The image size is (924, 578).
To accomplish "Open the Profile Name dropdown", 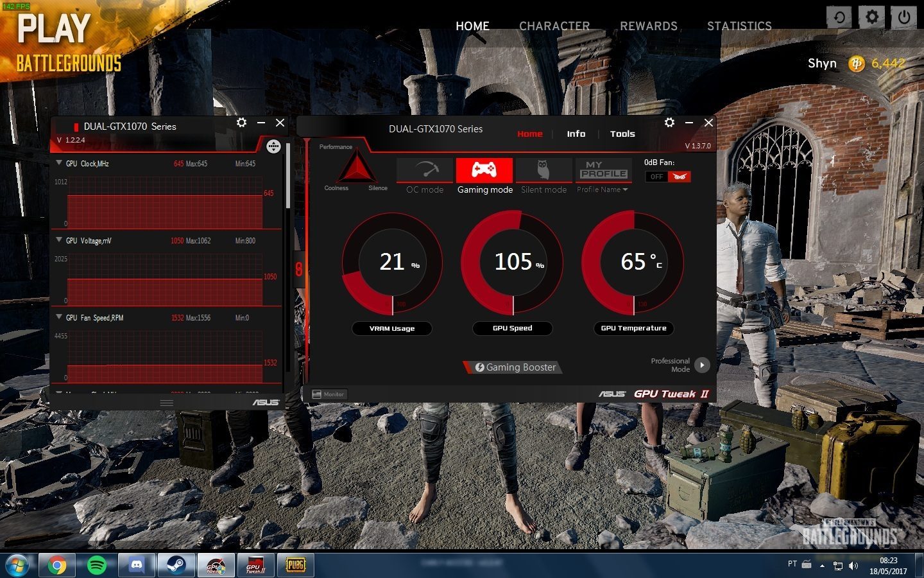I will [603, 189].
